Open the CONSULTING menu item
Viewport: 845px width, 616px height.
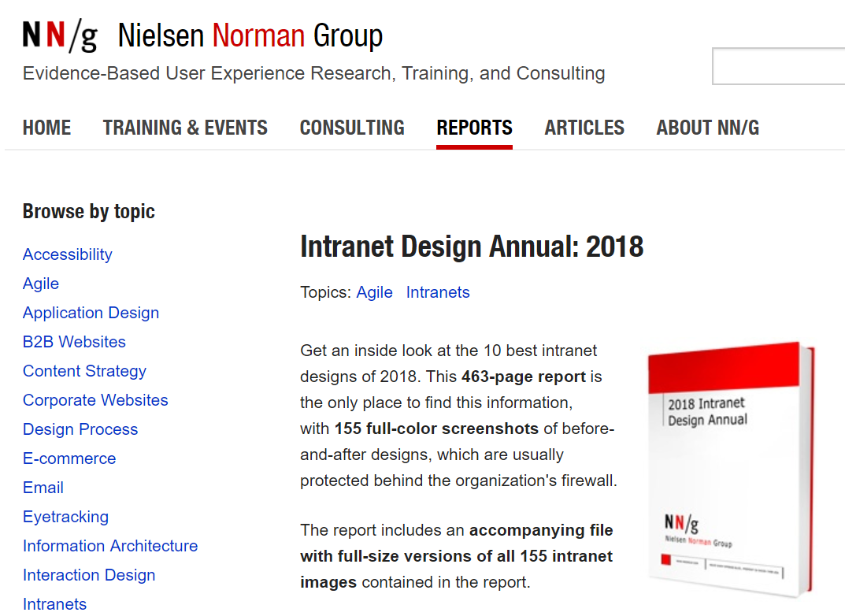352,128
